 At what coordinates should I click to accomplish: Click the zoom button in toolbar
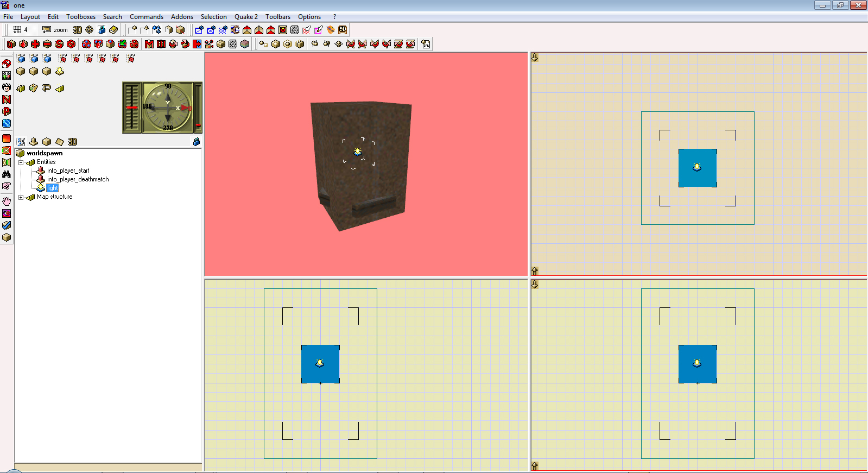coord(55,30)
